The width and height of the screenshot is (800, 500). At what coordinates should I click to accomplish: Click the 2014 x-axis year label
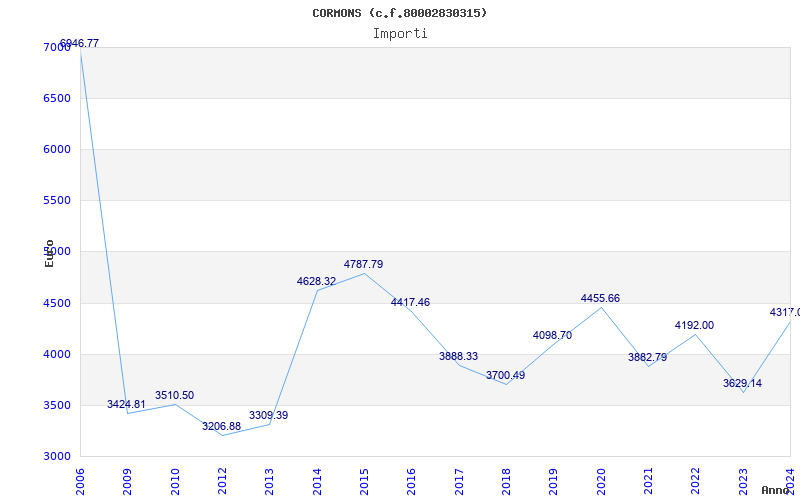(x=317, y=482)
